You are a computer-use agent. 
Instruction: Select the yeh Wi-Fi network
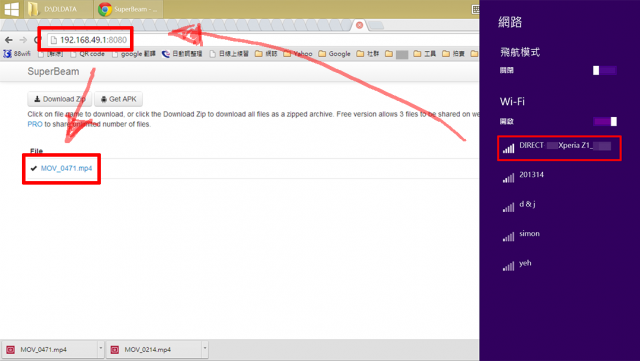tap(559, 265)
